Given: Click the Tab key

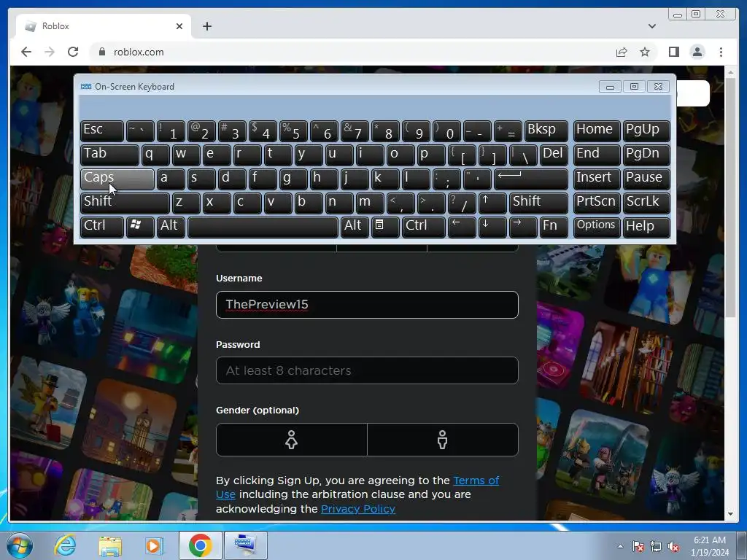Looking at the screenshot, I should tap(109, 155).
